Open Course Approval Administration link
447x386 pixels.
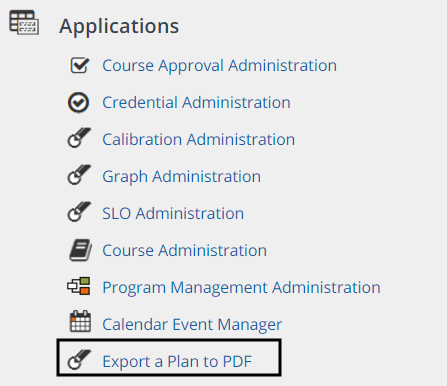[x=219, y=66]
